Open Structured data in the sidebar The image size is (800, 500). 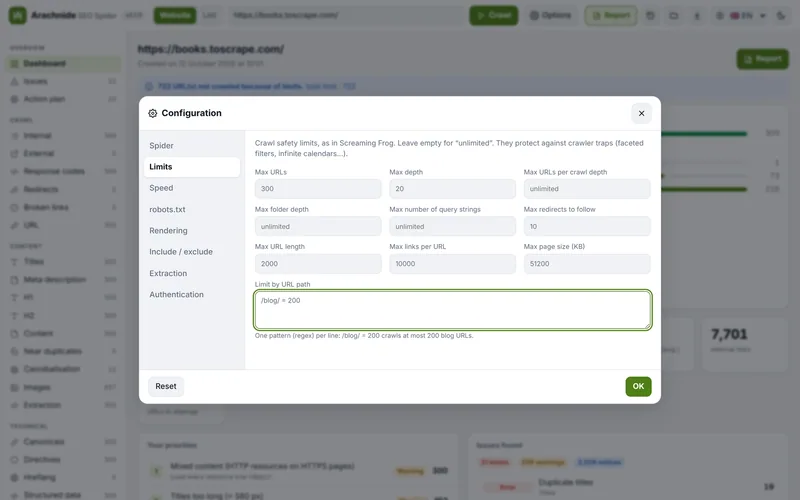click(64, 495)
